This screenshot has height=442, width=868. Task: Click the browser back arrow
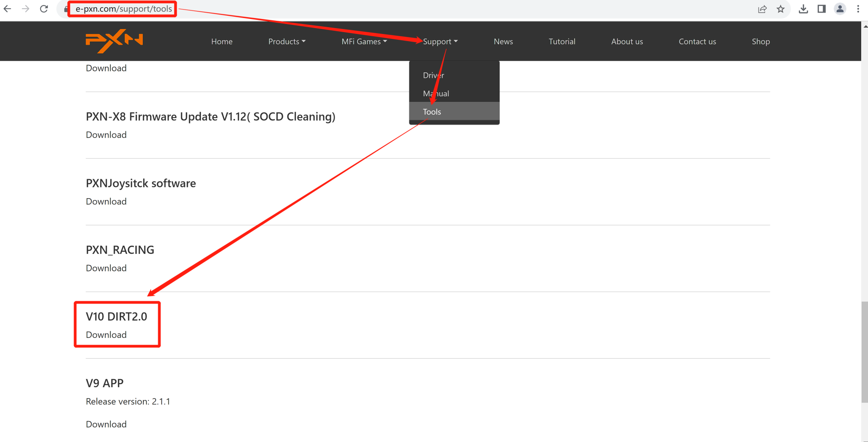[7, 9]
